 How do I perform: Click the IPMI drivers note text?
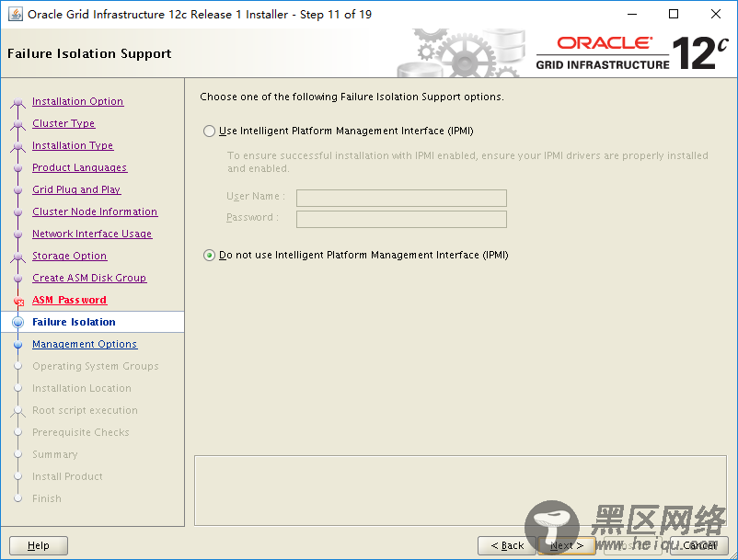(x=467, y=162)
